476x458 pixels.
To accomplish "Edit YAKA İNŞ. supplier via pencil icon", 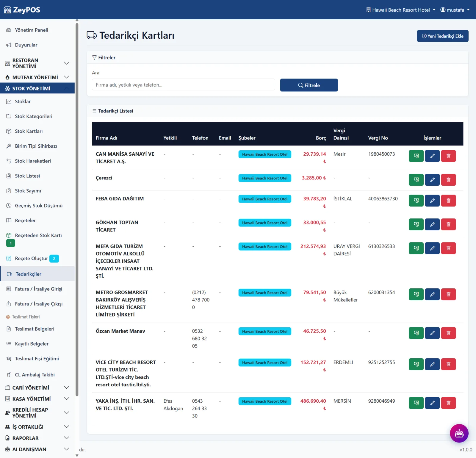I will [432, 403].
